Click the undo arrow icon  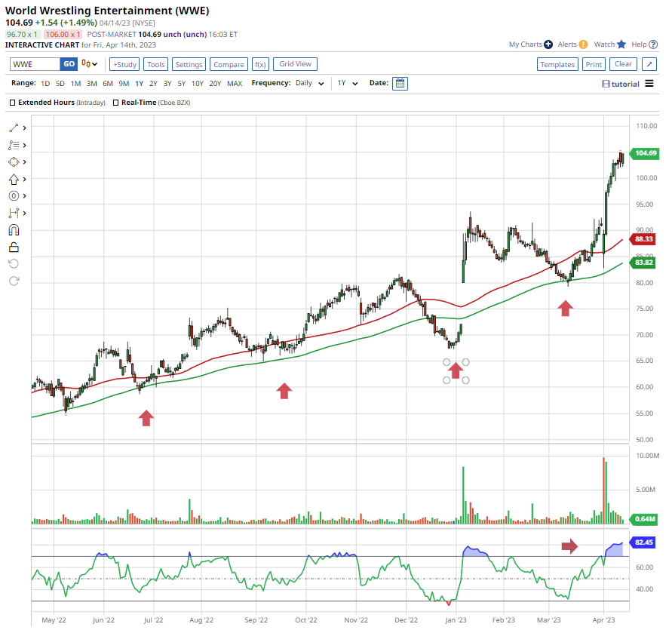(14, 264)
